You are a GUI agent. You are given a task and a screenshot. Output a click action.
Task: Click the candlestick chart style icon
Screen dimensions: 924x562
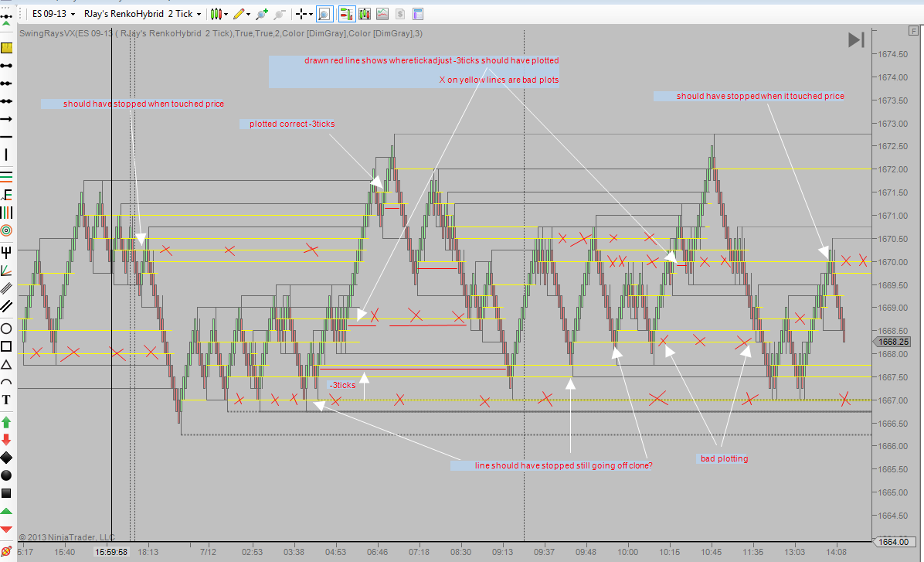(216, 14)
